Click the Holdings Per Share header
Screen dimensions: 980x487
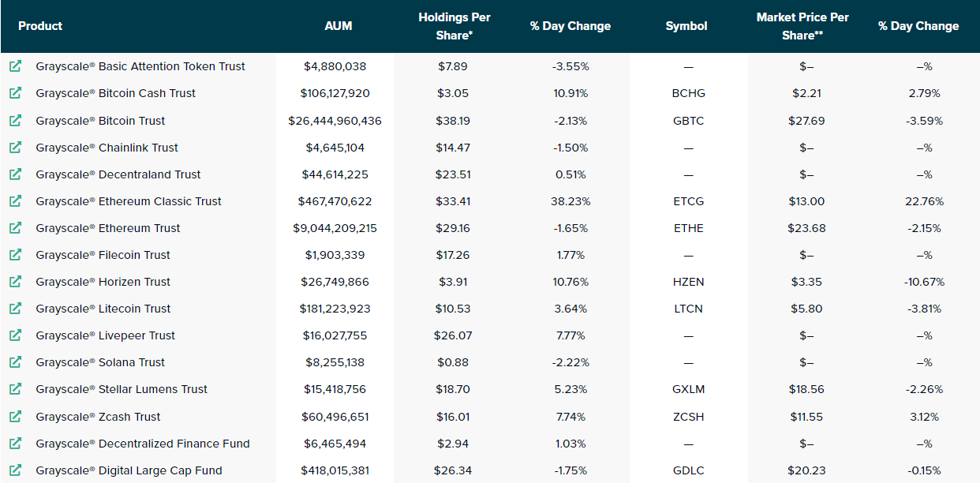[x=455, y=25]
